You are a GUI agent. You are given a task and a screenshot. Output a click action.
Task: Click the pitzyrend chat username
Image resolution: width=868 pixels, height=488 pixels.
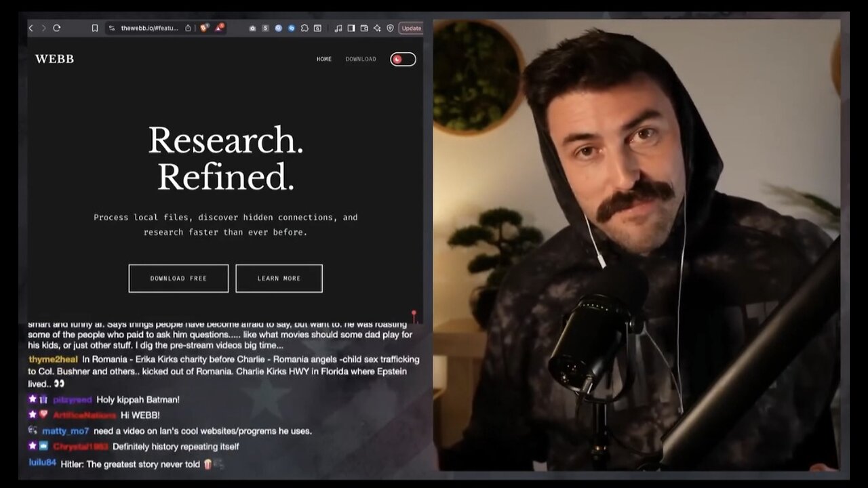73,400
